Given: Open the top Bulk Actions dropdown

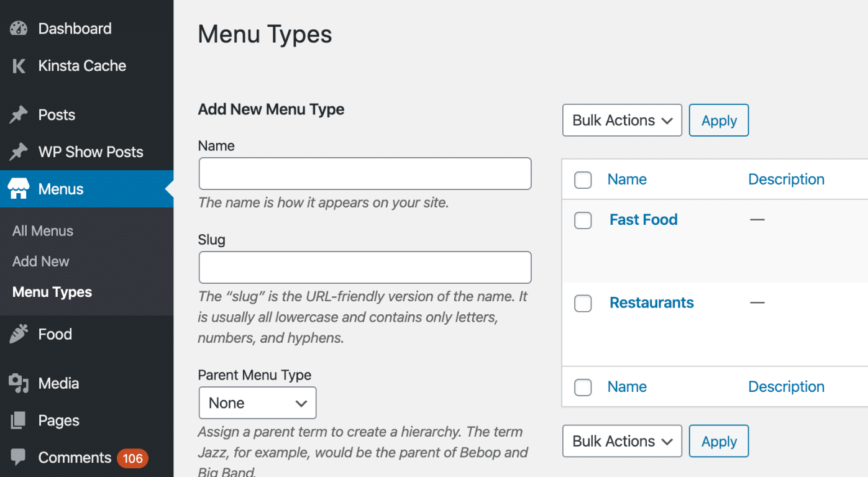Looking at the screenshot, I should pyautogui.click(x=622, y=120).
